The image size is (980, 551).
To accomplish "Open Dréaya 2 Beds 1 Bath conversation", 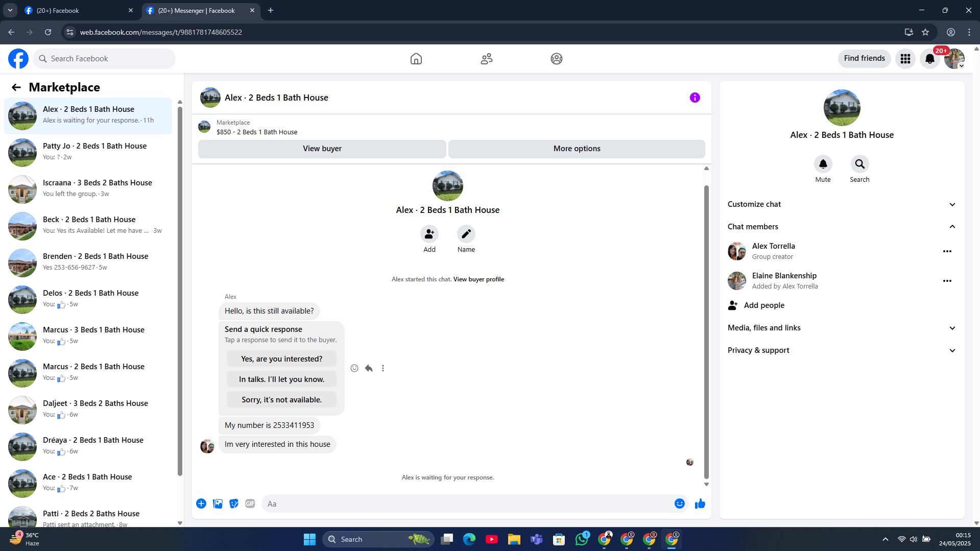I will tap(88, 447).
